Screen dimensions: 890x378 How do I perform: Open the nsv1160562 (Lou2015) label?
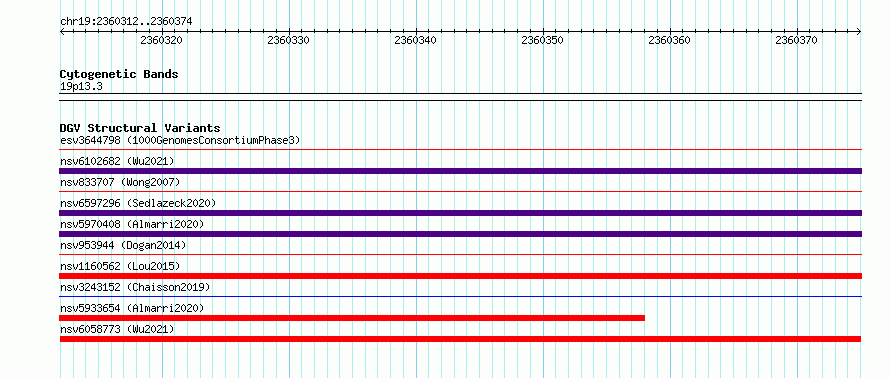120,266
